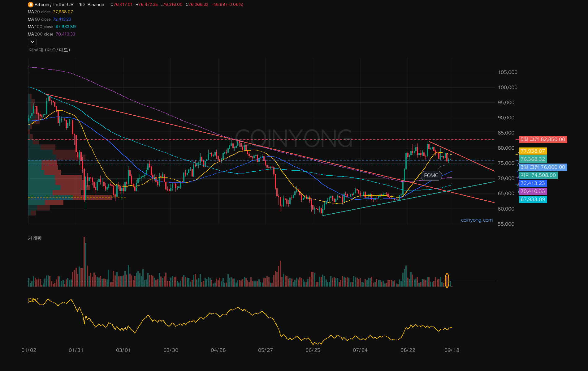Click the blue 72,413.23 price tag
Viewport: 588px width, 371px height.
[533, 183]
